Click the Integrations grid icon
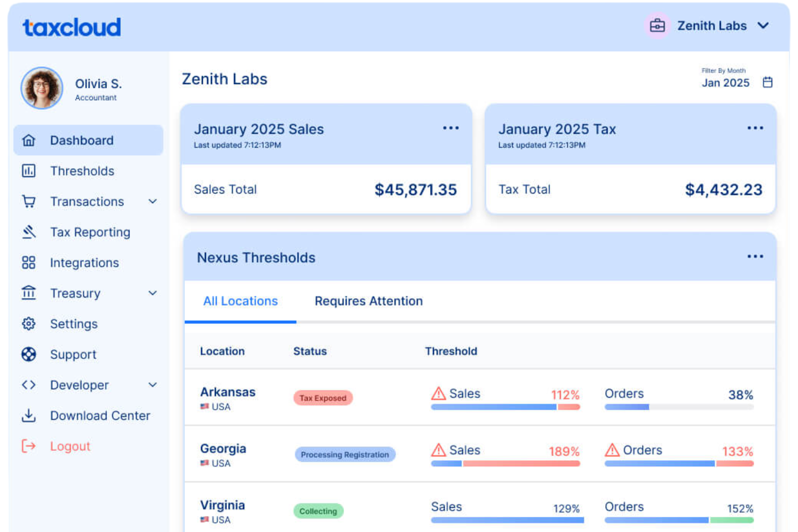This screenshot has width=798, height=532. [x=29, y=262]
